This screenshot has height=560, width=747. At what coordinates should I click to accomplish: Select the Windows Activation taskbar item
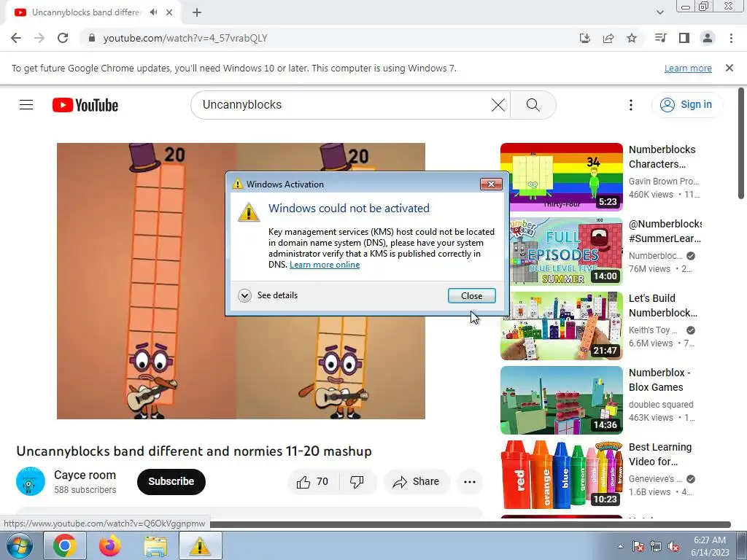[200, 545]
